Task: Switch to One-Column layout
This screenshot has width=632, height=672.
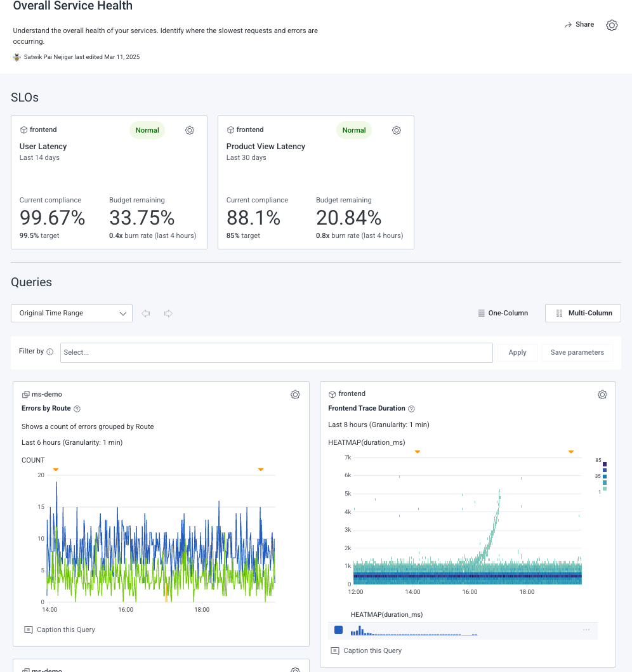Action: pyautogui.click(x=503, y=313)
